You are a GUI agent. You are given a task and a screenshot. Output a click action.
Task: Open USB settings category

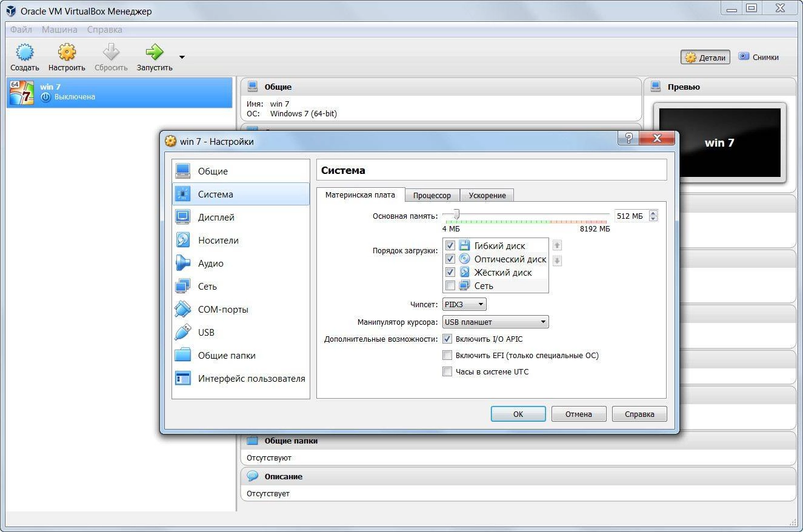pos(241,333)
